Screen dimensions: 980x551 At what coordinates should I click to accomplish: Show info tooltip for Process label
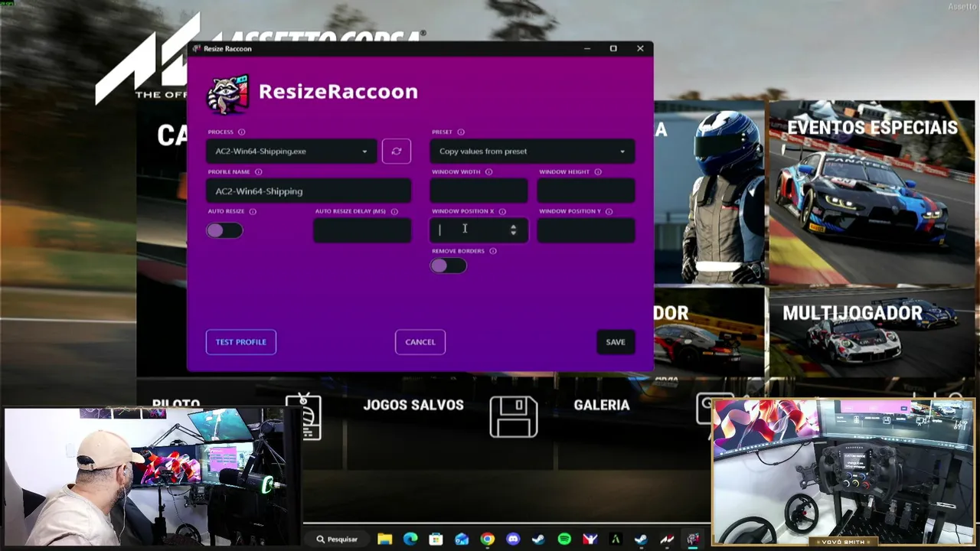click(x=242, y=132)
